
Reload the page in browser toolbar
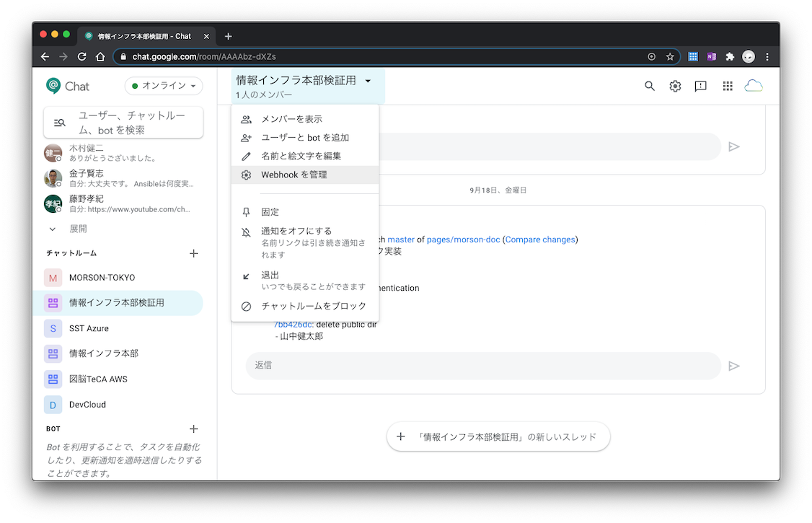pyautogui.click(x=82, y=56)
